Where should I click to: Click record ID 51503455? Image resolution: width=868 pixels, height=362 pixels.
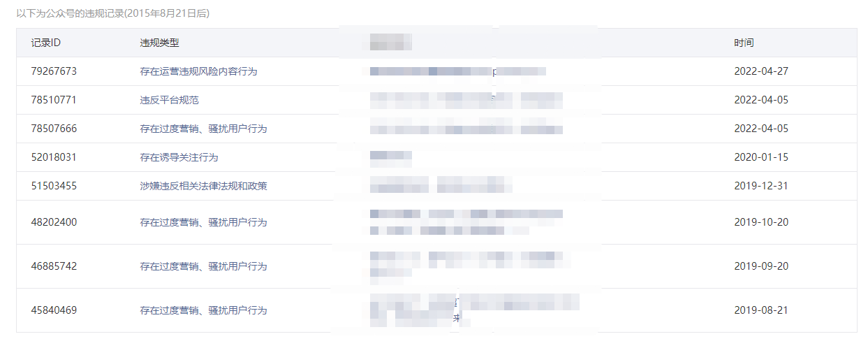click(x=54, y=186)
